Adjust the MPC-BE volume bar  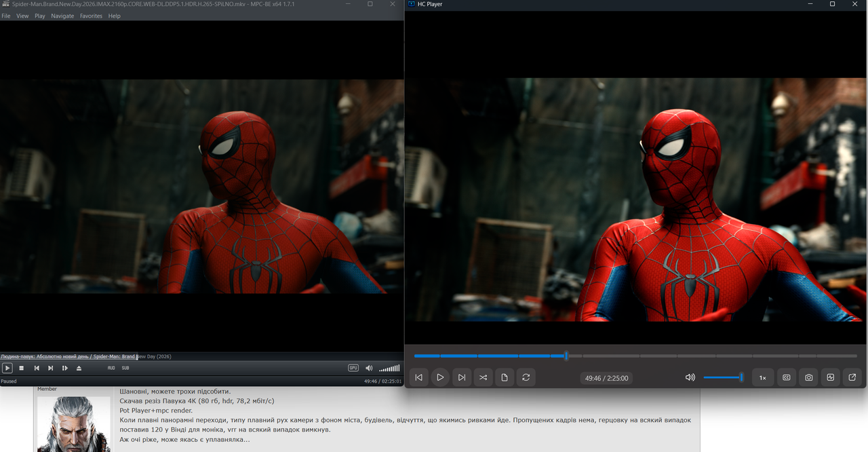pyautogui.click(x=389, y=368)
